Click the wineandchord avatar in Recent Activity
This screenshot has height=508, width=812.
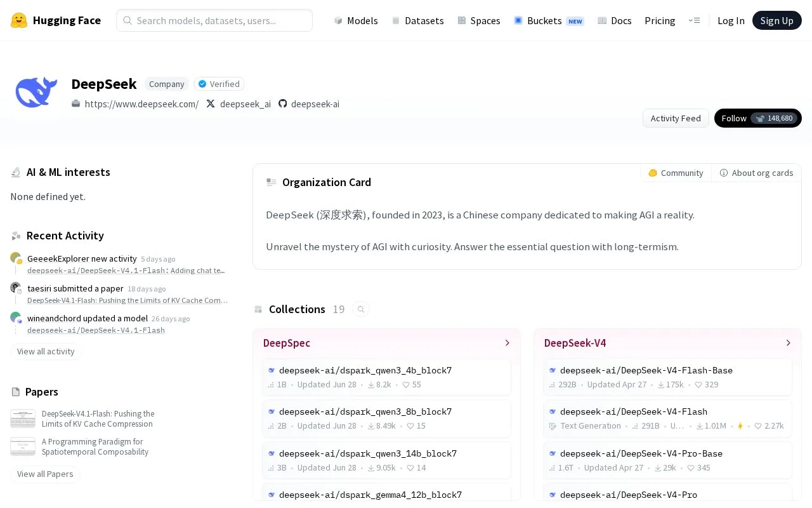click(16, 317)
